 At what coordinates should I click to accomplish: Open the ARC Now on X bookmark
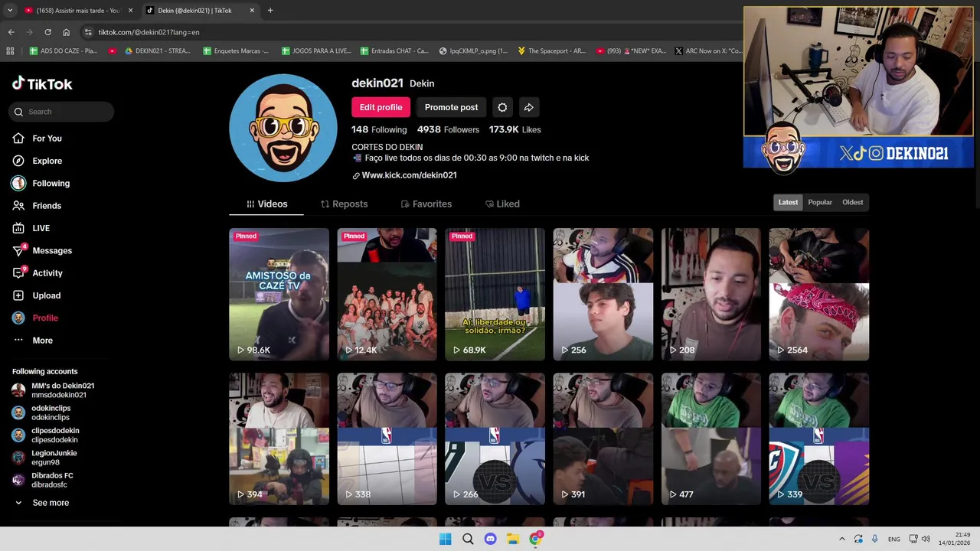(x=708, y=51)
